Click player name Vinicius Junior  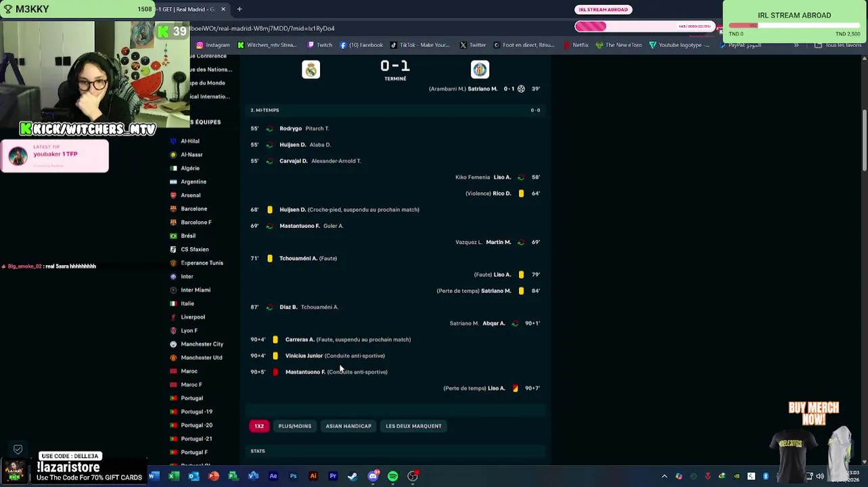tap(304, 356)
